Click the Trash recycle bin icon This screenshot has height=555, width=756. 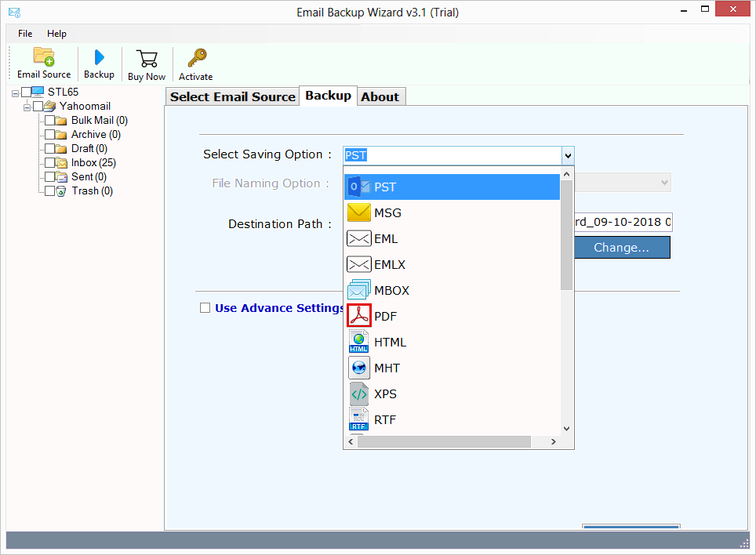coord(61,191)
